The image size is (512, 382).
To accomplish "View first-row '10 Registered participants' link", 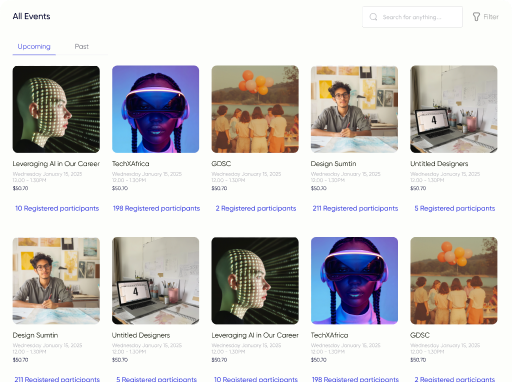I will click(x=57, y=208).
